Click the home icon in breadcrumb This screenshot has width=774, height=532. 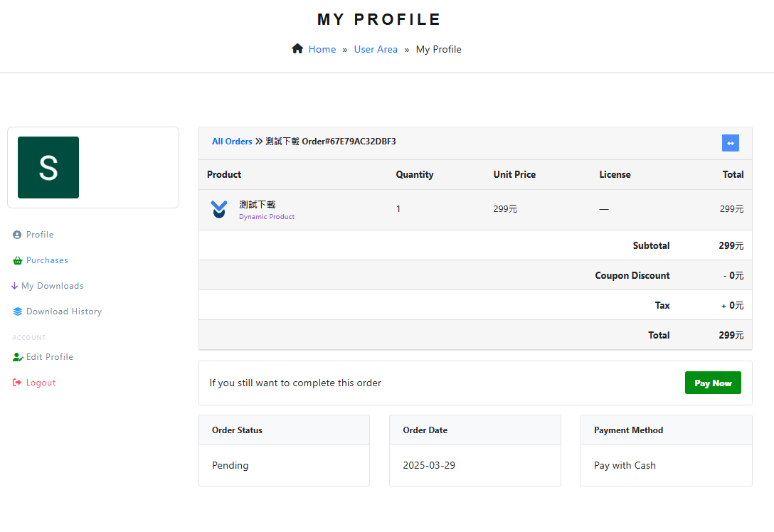click(297, 48)
